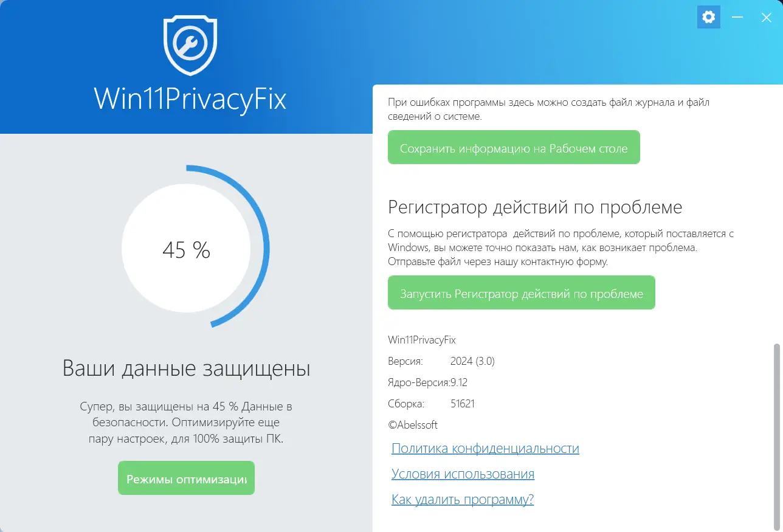Open 'Режимы оптимизации' button

[x=186, y=478]
